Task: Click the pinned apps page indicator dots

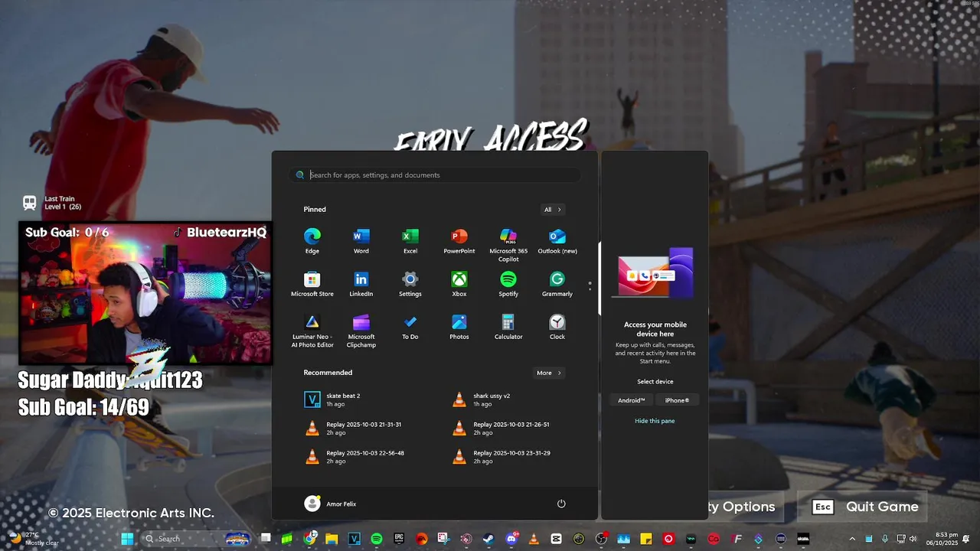Action: pyautogui.click(x=590, y=286)
